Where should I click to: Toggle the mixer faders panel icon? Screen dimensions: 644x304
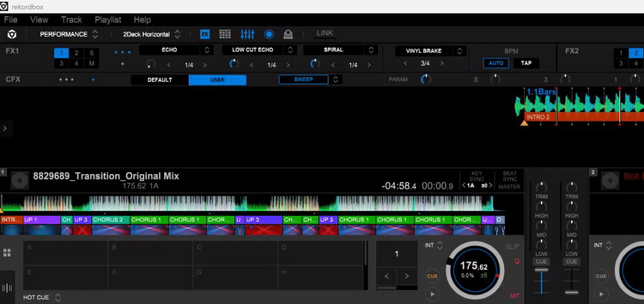coord(247,35)
